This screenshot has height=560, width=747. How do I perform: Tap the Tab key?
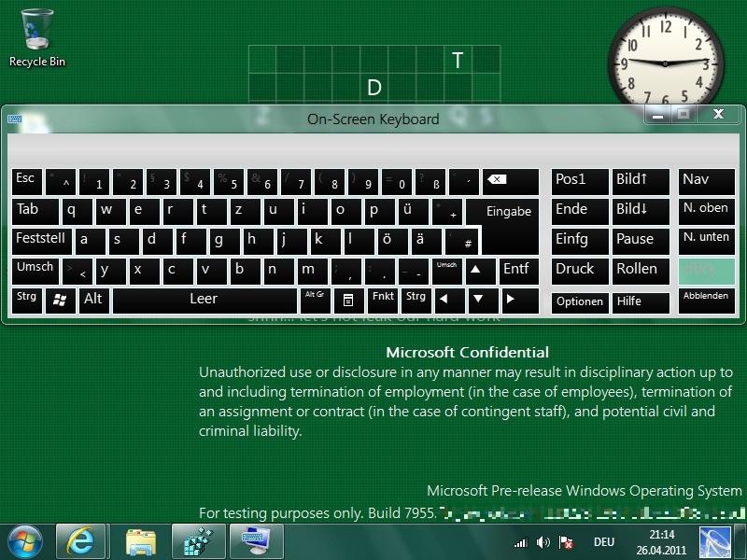[x=35, y=212]
